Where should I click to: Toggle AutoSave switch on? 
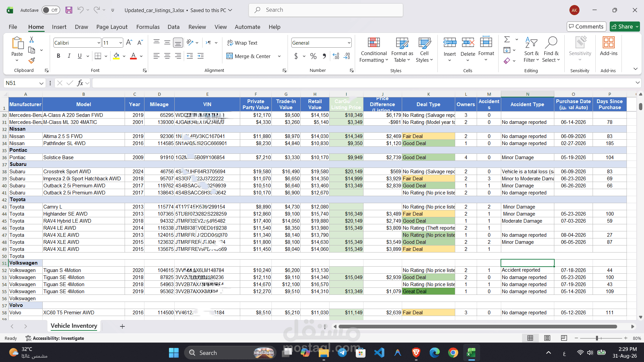[51, 10]
